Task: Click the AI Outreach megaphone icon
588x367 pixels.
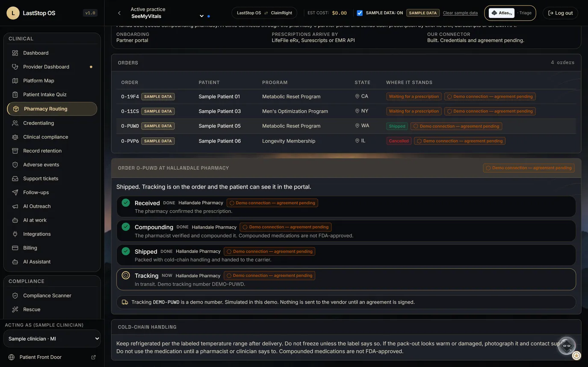Action: 15,206
